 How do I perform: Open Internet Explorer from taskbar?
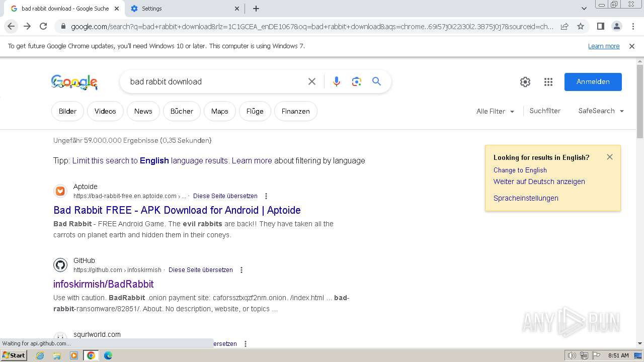40,355
